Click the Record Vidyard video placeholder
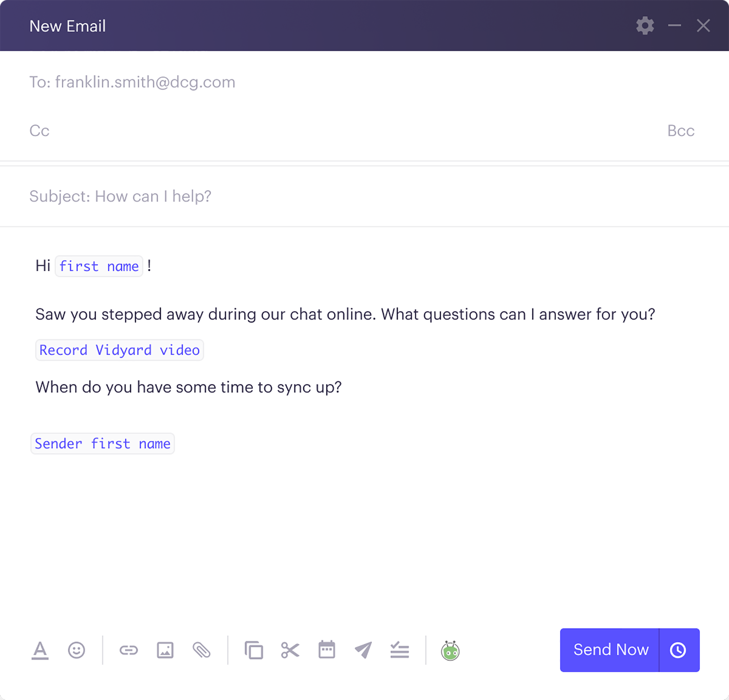 (119, 350)
